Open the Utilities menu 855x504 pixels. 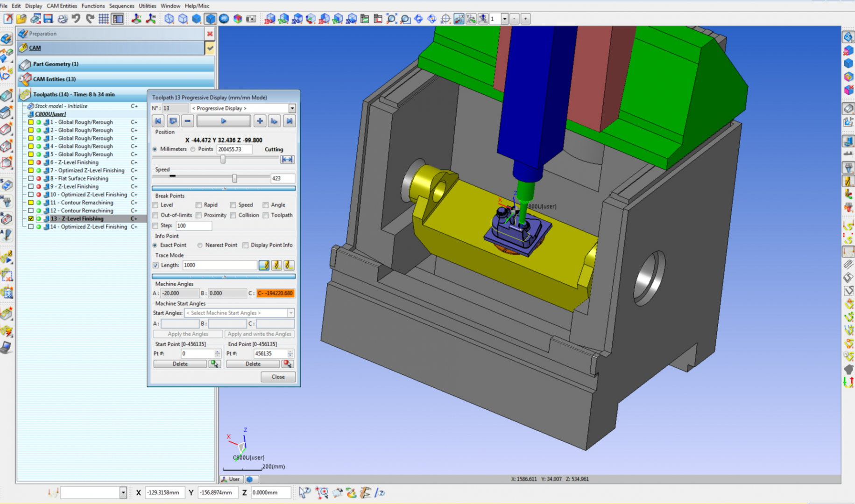tap(147, 6)
